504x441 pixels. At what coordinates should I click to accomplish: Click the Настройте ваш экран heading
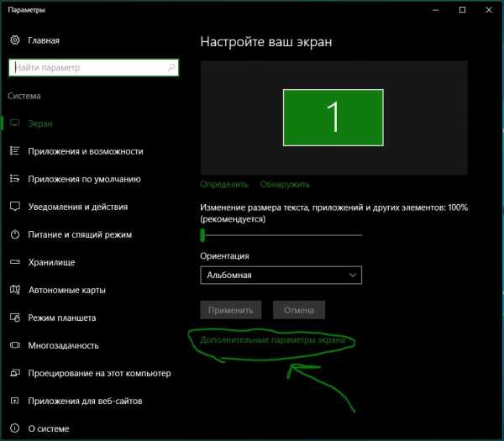[x=265, y=42]
